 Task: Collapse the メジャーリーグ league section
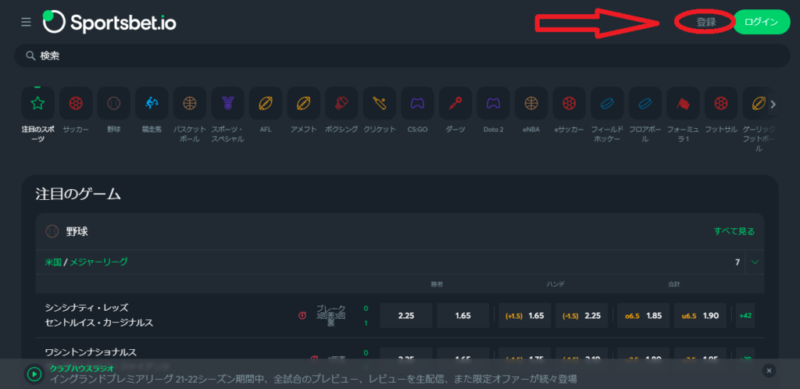pyautogui.click(x=755, y=262)
